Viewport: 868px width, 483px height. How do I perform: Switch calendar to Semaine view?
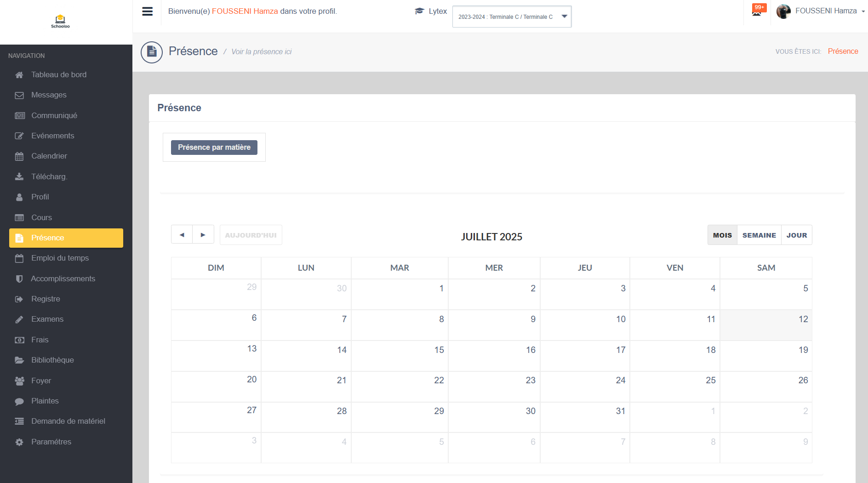coord(759,235)
